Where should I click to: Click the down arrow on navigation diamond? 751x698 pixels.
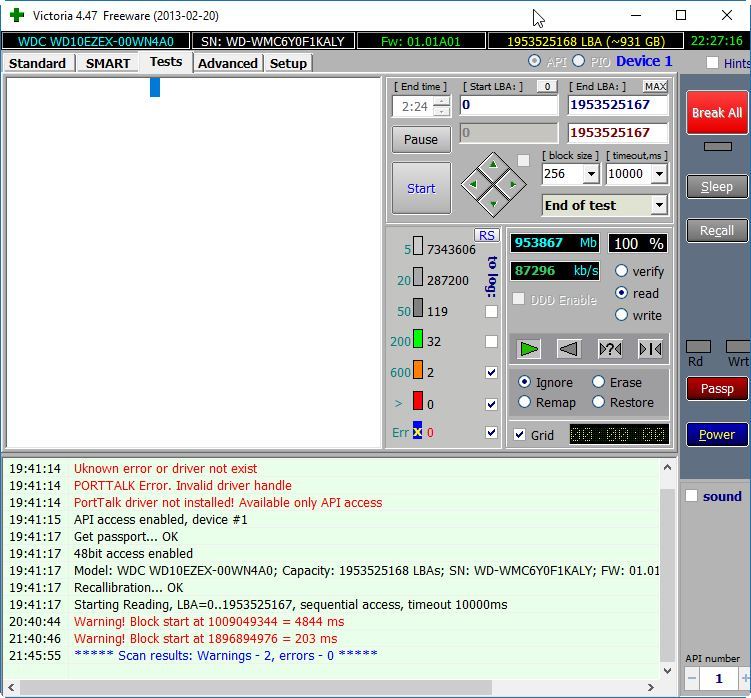tap(493, 204)
